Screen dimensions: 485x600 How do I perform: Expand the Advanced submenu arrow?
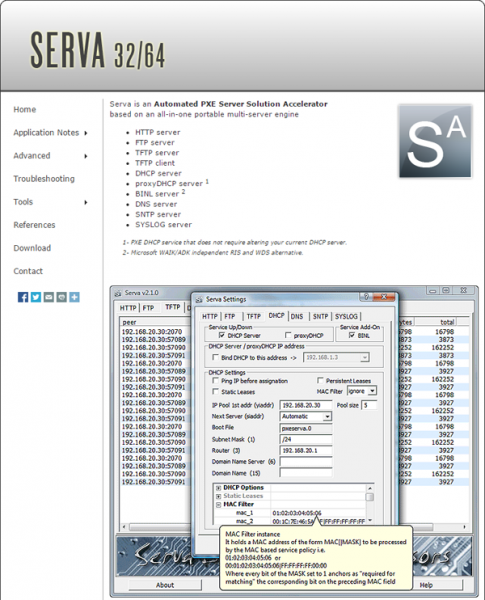[86, 156]
